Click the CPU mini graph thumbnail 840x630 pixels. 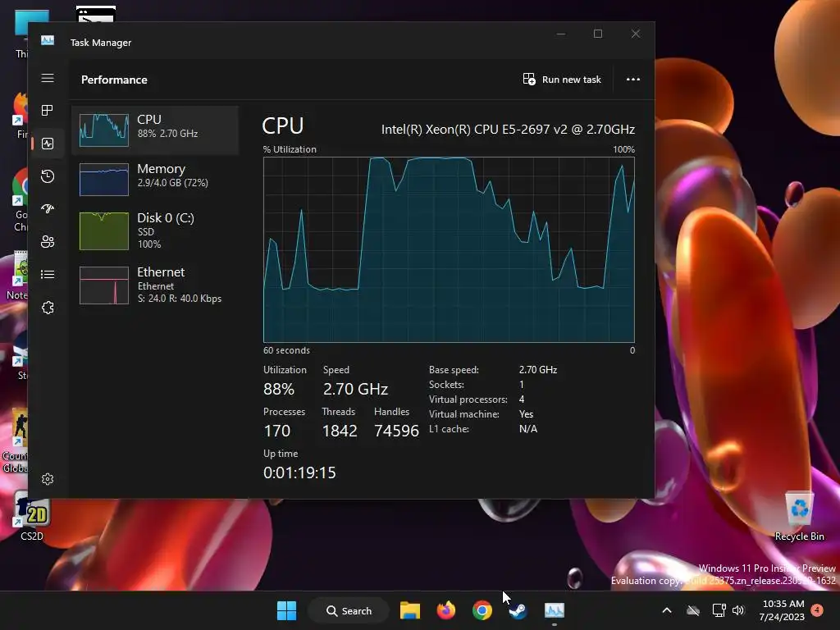pos(104,130)
